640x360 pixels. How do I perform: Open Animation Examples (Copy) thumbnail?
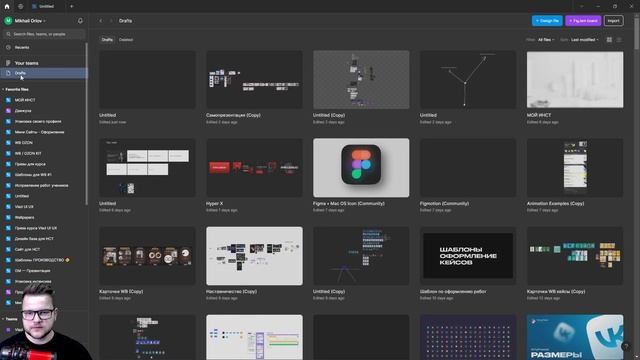pos(575,168)
